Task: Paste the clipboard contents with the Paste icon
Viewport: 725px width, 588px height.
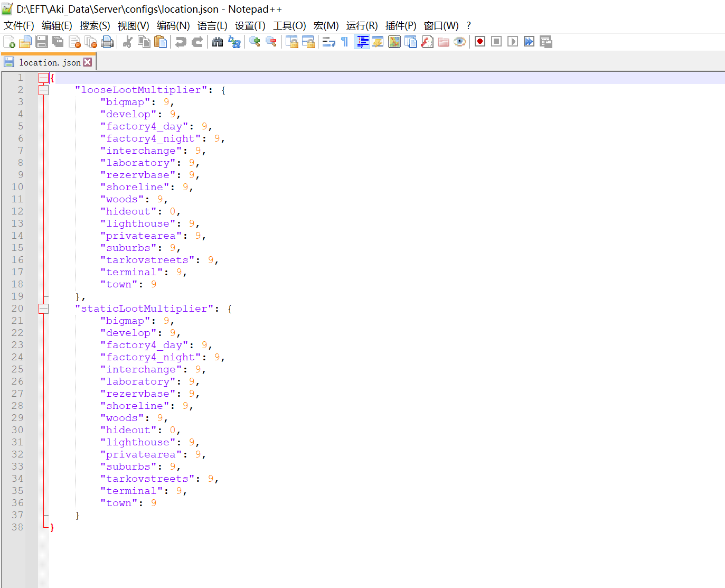Action: (161, 42)
